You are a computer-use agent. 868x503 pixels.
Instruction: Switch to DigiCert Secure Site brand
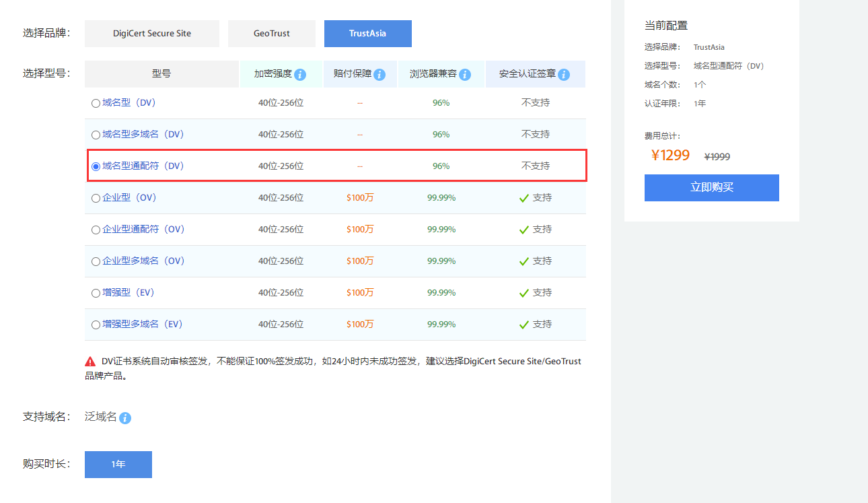pos(152,34)
